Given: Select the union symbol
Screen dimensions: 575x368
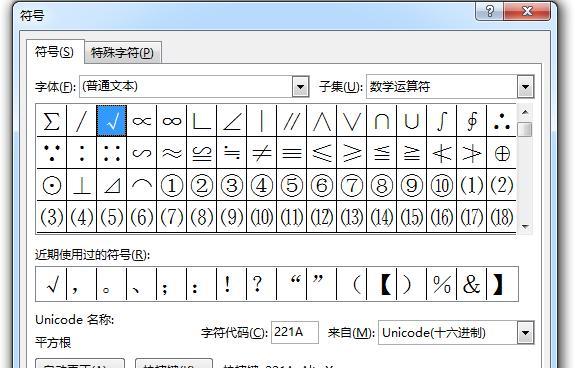Looking at the screenshot, I should point(412,121).
